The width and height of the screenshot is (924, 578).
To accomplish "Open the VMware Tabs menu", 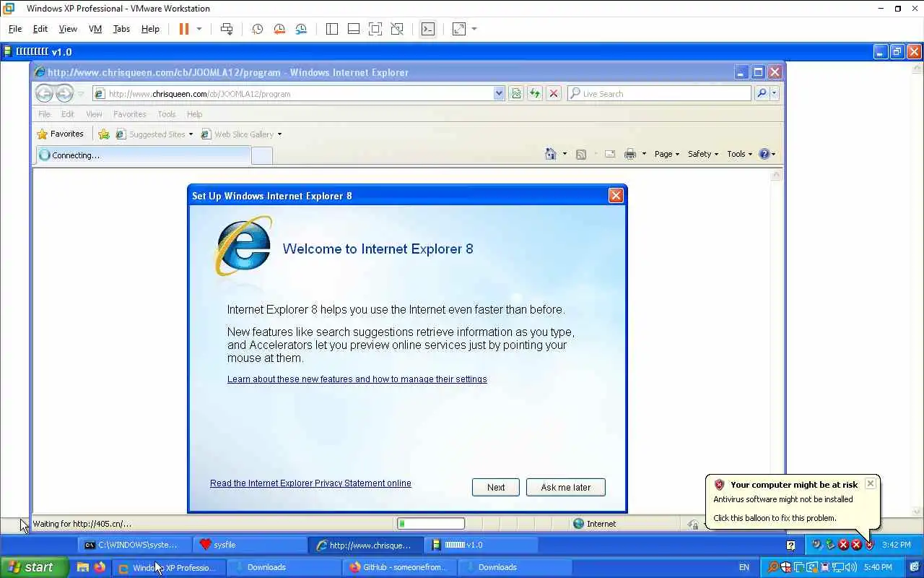I will (x=121, y=29).
